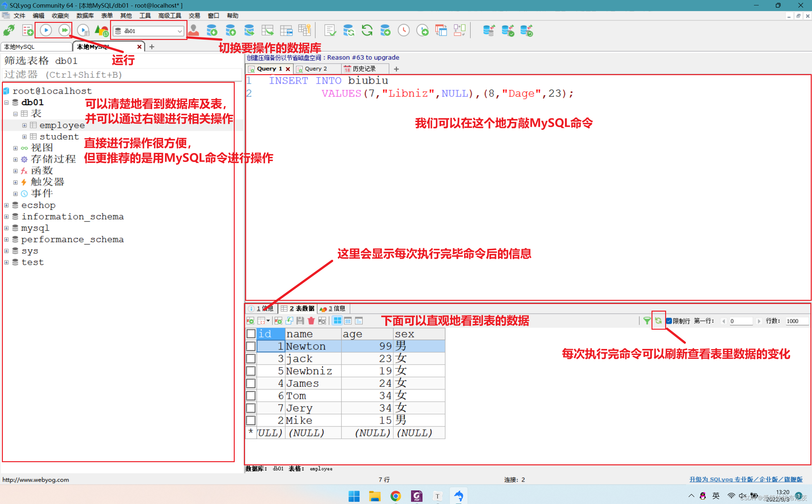The image size is (812, 504).
Task: Open the 文件 menu
Action: [x=19, y=16]
